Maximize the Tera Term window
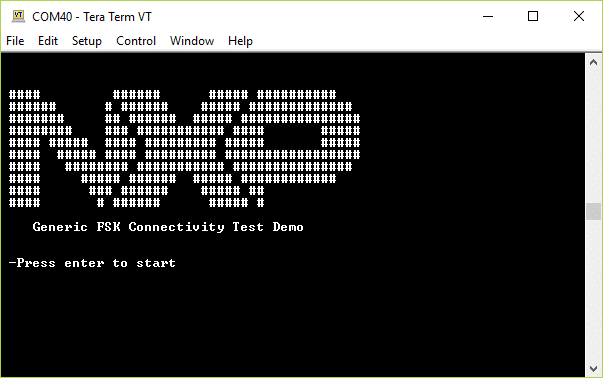Viewport: 603px width, 378px height. pyautogui.click(x=533, y=17)
